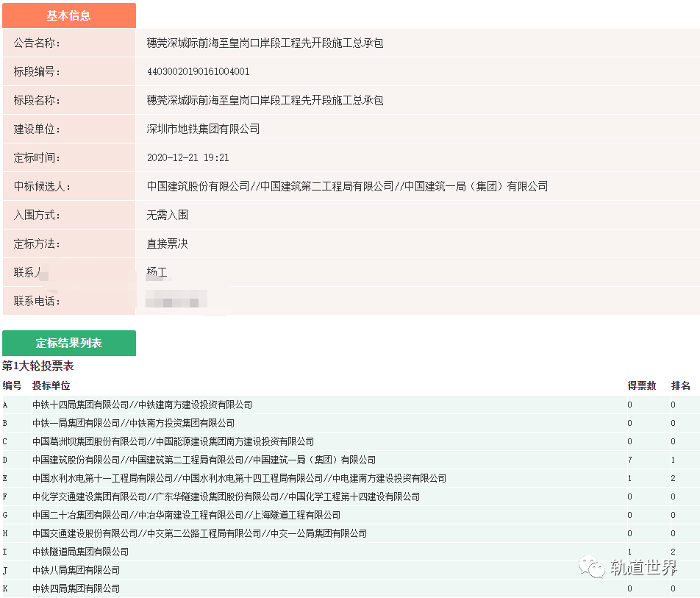Click the 基本信息 header tab
Screen dimensions: 700x598
click(x=69, y=15)
